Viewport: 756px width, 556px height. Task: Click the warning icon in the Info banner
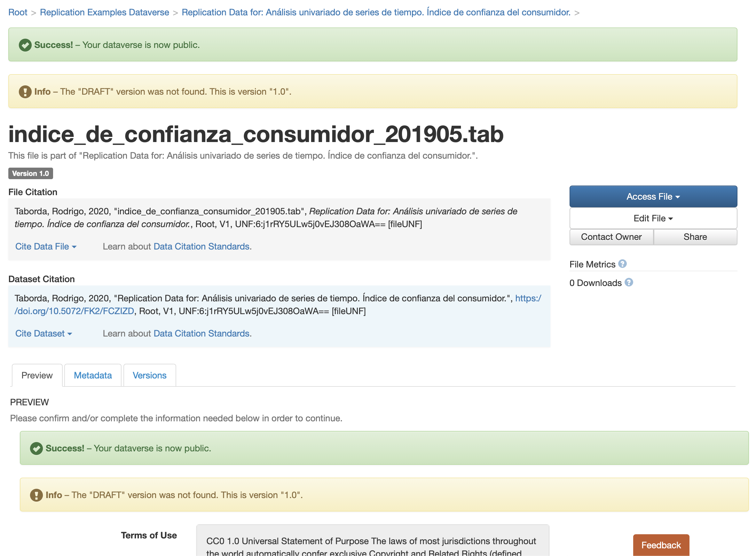pyautogui.click(x=25, y=91)
